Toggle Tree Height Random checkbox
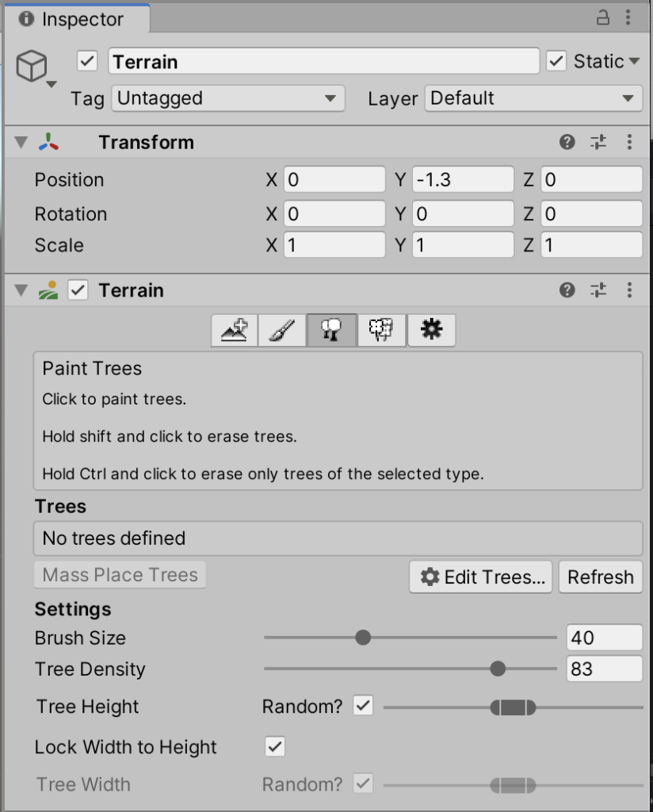Image resolution: width=653 pixels, height=812 pixels. (363, 706)
